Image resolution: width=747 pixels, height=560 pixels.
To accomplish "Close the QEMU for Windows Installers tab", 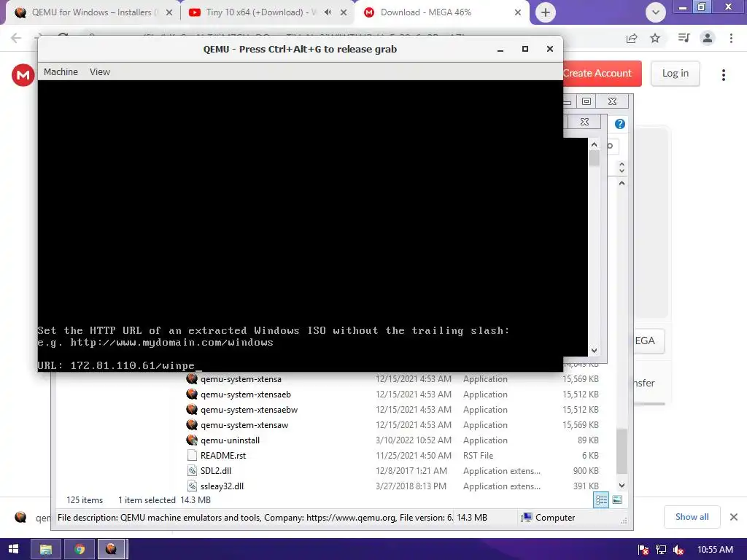I will coord(169,13).
